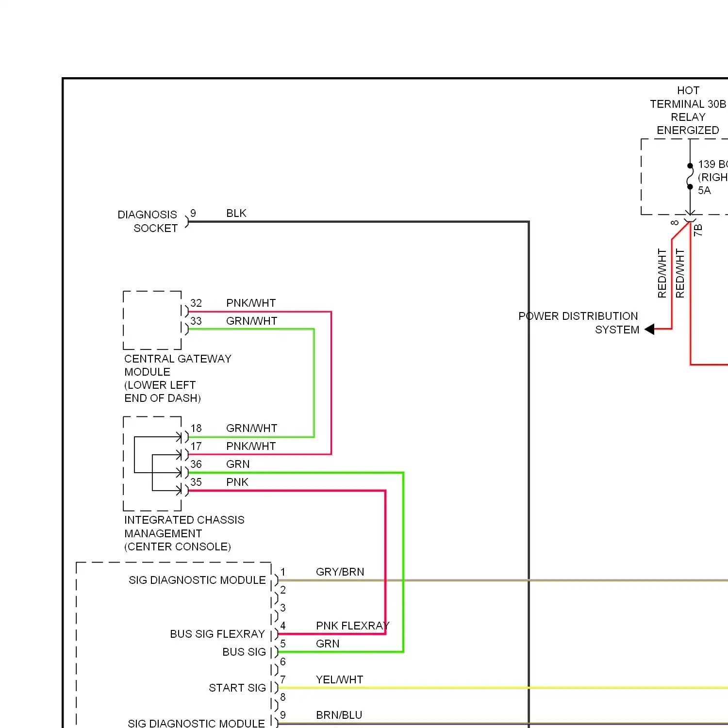The image size is (728, 728).
Task: Click the PNK/WHT label at pin 17
Action: pyautogui.click(x=251, y=446)
